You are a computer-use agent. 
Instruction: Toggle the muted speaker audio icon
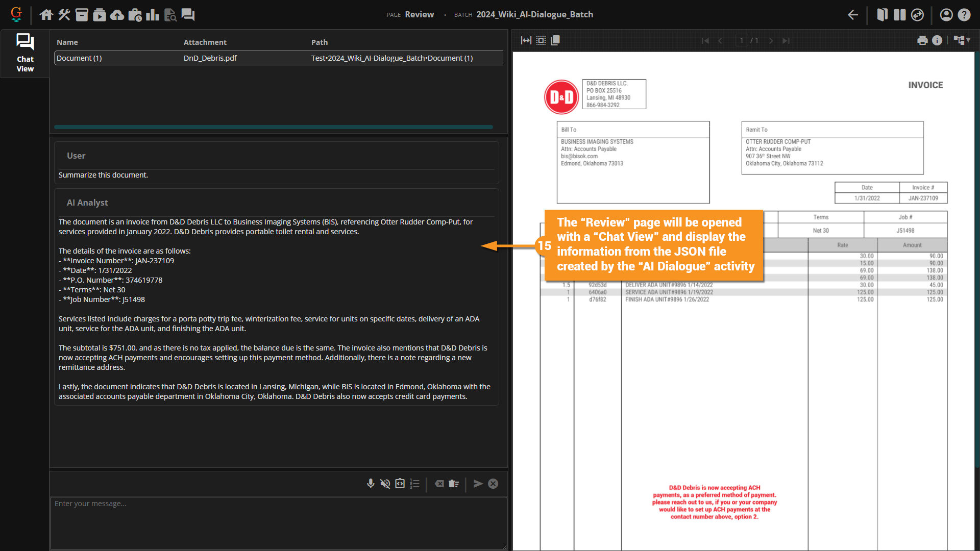[x=385, y=484]
